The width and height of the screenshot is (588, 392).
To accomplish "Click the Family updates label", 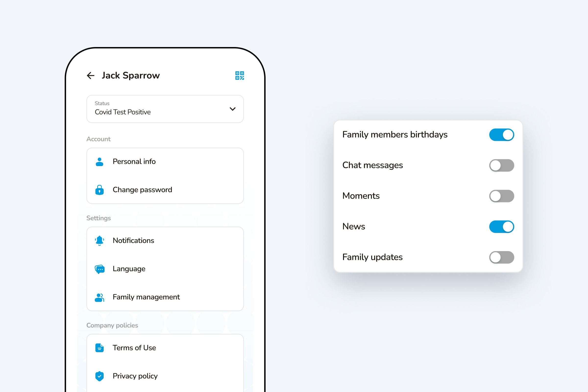I will pyautogui.click(x=372, y=257).
